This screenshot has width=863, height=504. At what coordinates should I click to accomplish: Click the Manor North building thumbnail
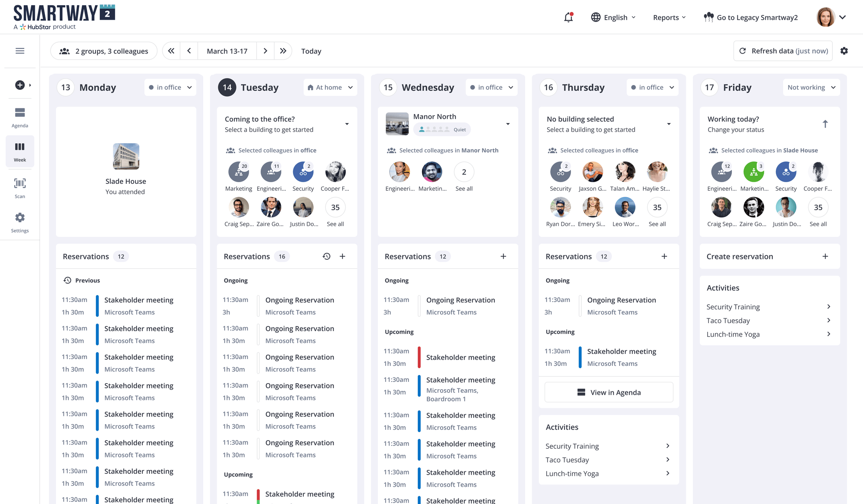pos(397,124)
